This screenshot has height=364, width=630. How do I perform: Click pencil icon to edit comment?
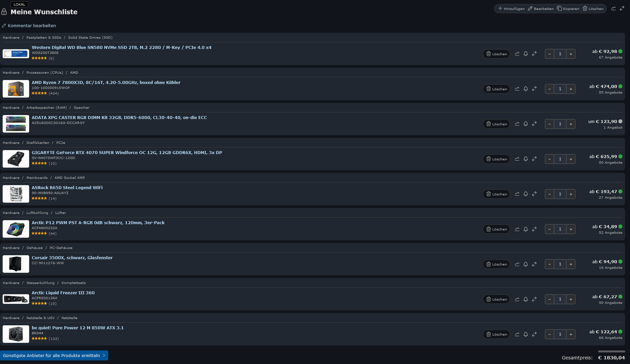tap(4, 26)
